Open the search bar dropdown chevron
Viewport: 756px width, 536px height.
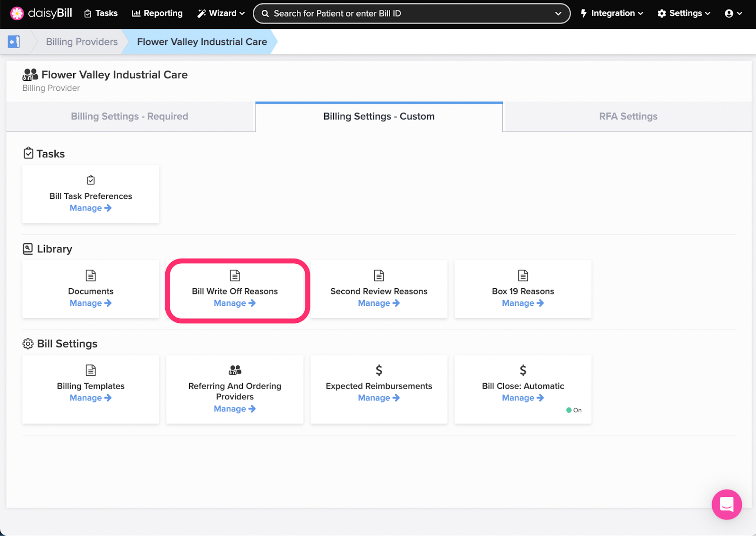coord(558,13)
